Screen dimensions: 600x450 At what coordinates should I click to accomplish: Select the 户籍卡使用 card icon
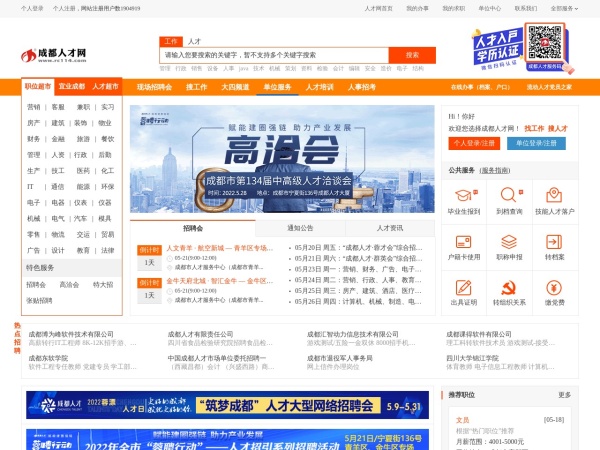pos(464,240)
